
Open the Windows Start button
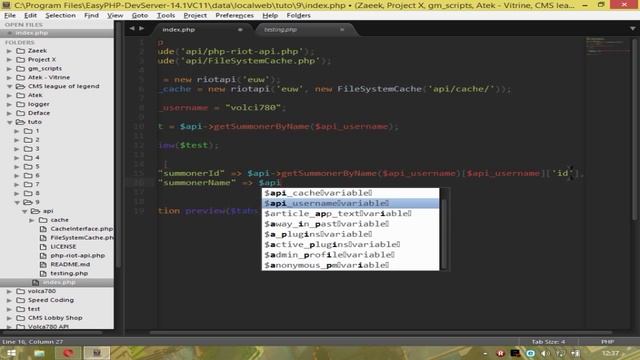point(11,353)
